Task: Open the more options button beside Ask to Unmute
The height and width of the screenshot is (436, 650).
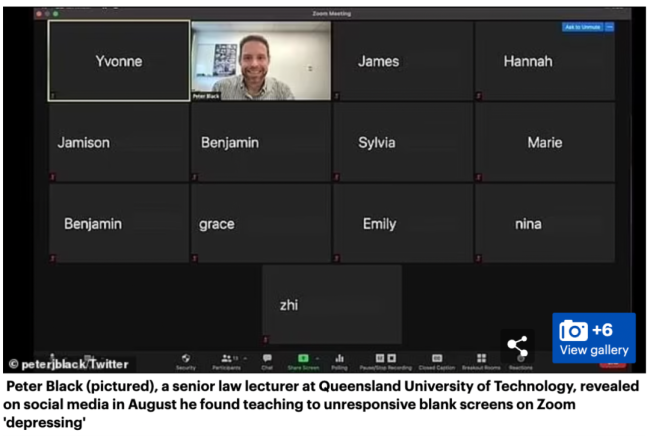Action: (x=609, y=27)
